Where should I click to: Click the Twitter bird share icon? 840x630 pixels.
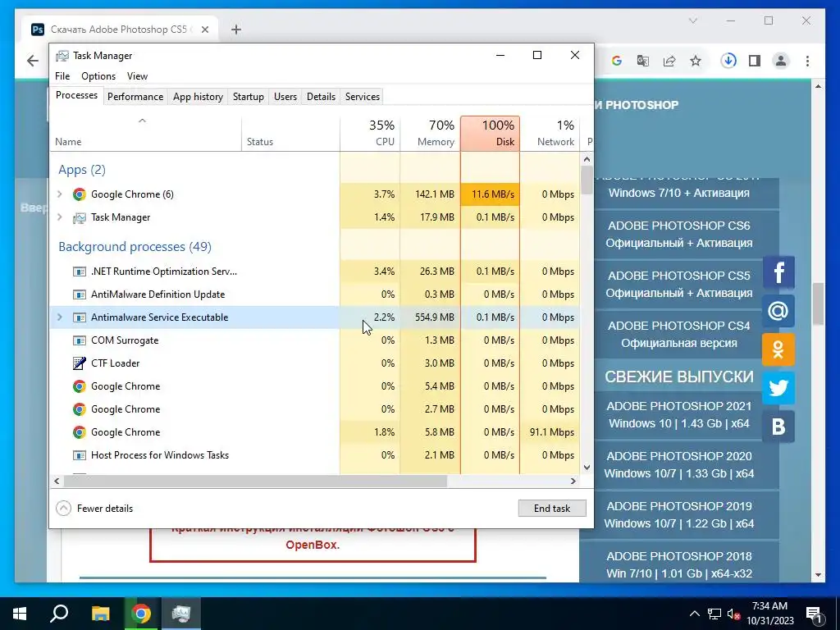click(778, 387)
